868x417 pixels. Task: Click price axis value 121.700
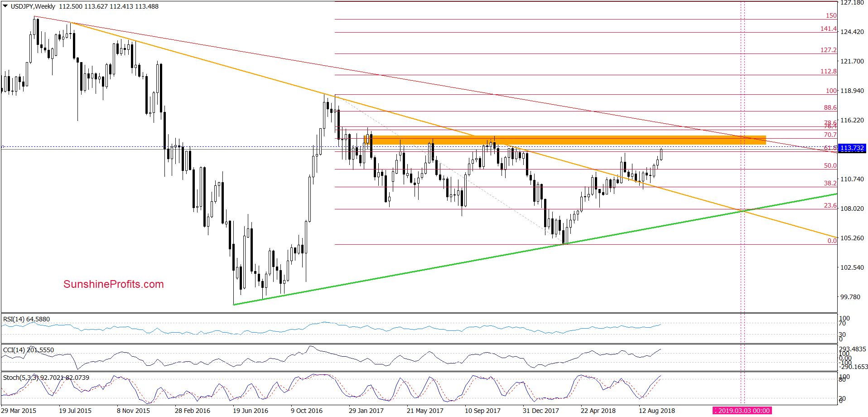852,61
